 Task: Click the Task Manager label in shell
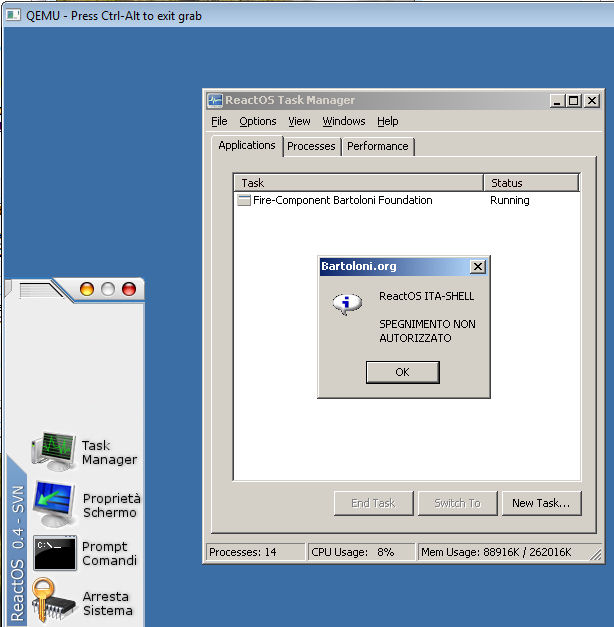109,452
